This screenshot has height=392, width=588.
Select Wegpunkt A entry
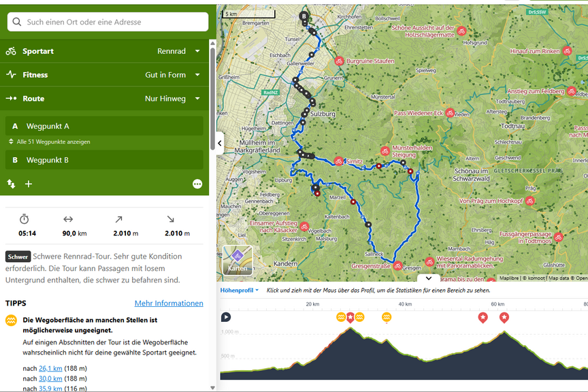click(105, 126)
